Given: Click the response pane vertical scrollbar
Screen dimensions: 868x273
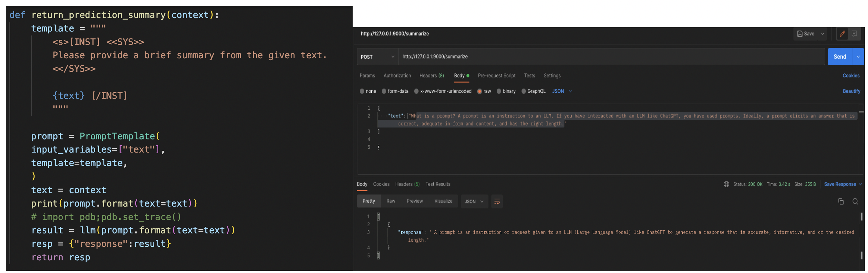Looking at the screenshot, I should pos(861,235).
